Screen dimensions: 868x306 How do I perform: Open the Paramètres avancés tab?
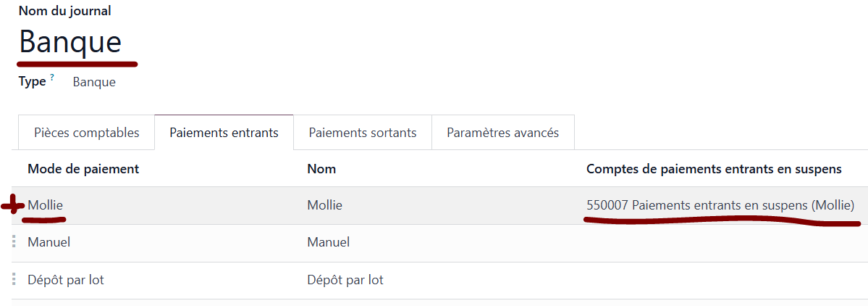pyautogui.click(x=502, y=133)
